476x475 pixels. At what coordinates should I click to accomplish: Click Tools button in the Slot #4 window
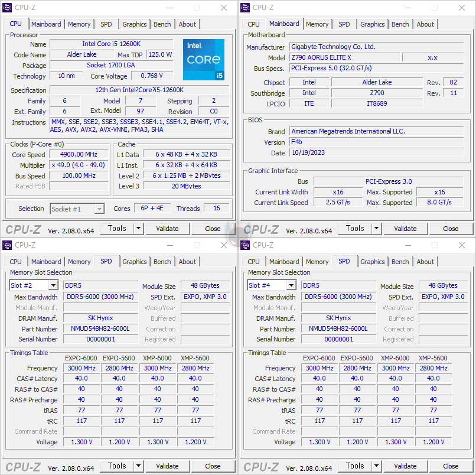[x=355, y=466]
